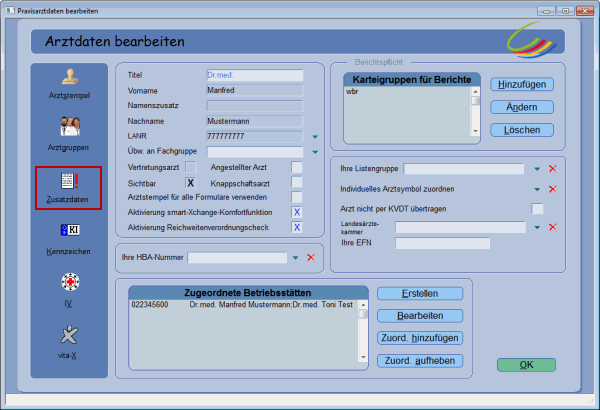Screen dimensions: 600x410
Task: Open the LANR dropdown arrow
Action: click(315, 137)
